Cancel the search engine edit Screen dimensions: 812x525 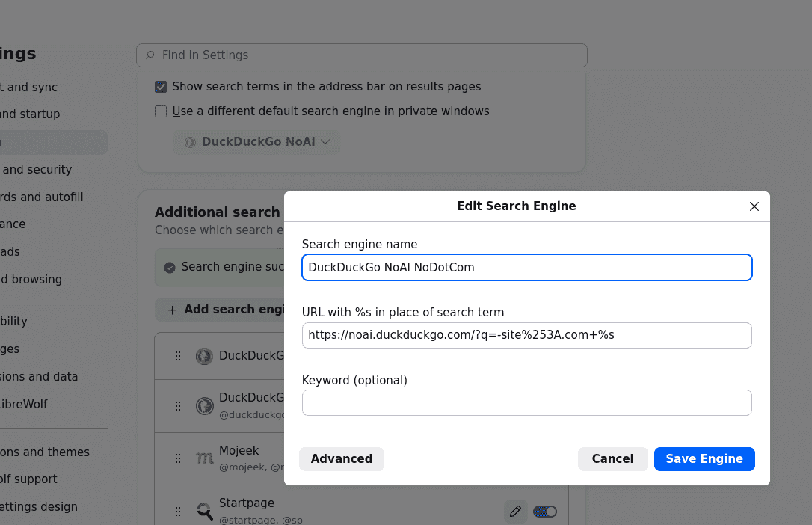pyautogui.click(x=612, y=458)
